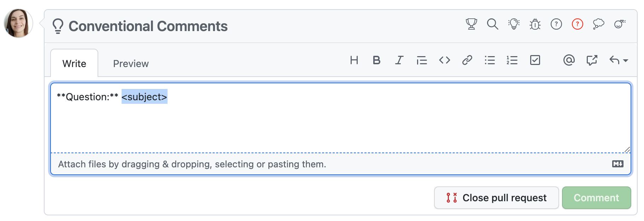
Task: Choose the gray question mark icon
Action: click(556, 24)
